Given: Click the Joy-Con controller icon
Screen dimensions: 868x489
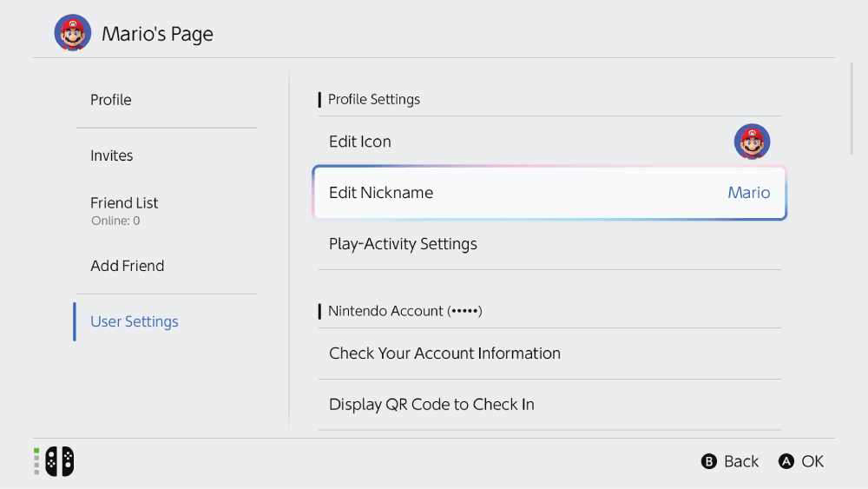Looking at the screenshot, I should [60, 461].
